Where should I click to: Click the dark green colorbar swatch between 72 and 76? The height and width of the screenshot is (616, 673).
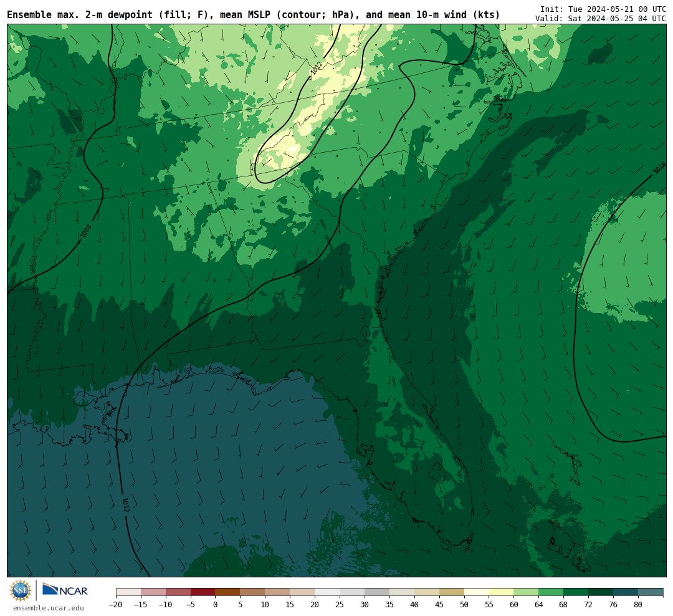[601, 592]
